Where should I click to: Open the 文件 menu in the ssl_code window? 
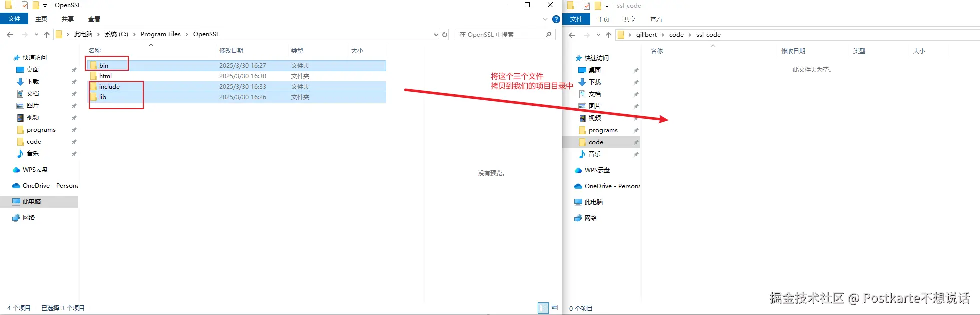576,19
